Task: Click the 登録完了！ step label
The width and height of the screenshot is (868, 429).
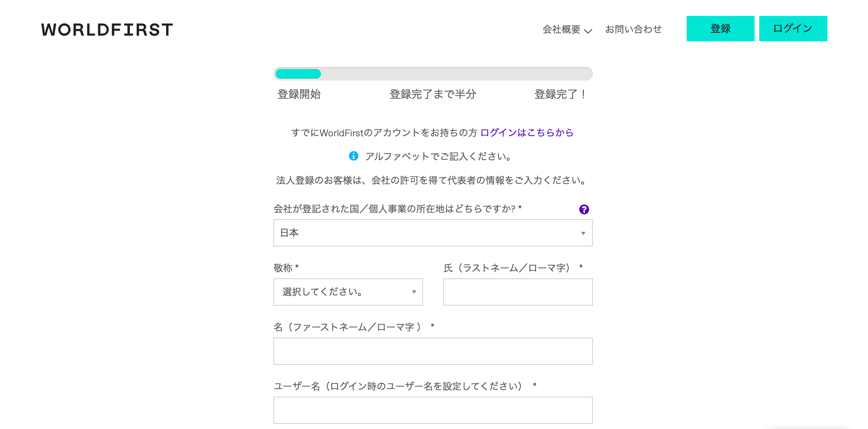Action: 560,94
